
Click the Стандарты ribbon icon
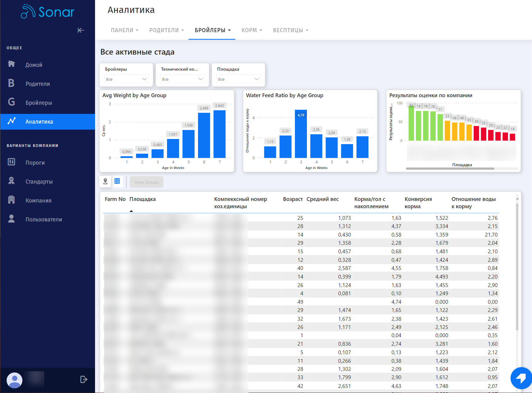click(x=11, y=181)
